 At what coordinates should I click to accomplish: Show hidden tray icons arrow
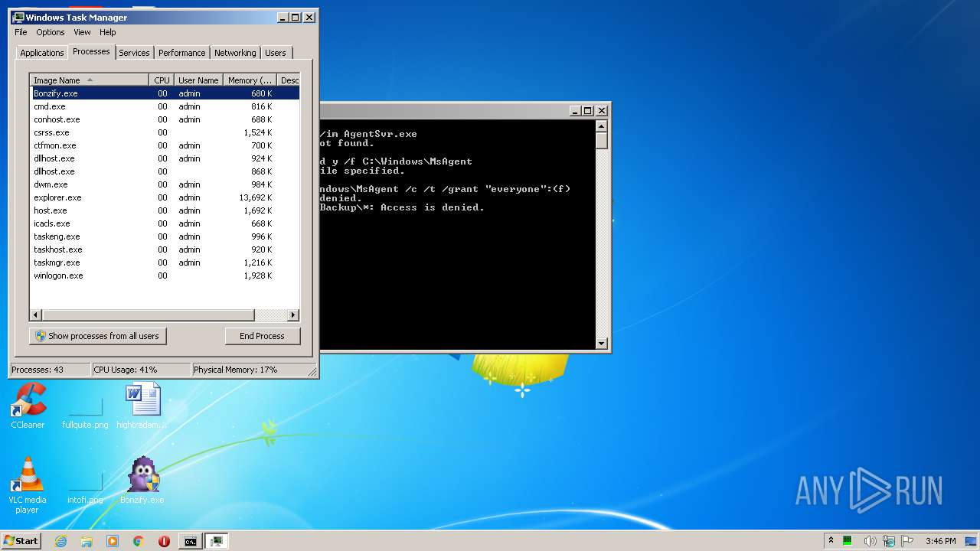(x=831, y=541)
